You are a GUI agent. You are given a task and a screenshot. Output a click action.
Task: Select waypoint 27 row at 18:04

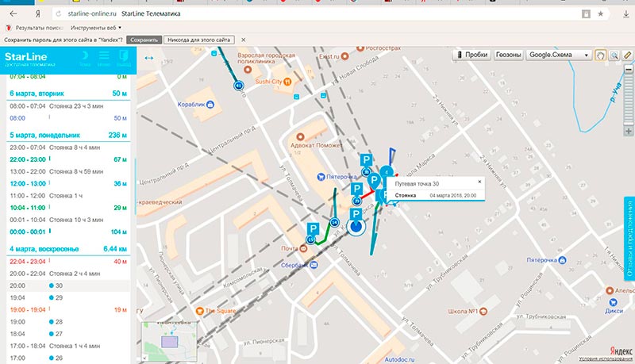click(68, 334)
